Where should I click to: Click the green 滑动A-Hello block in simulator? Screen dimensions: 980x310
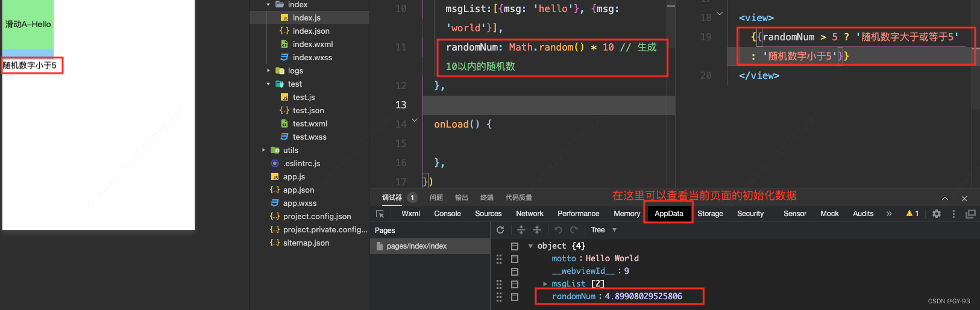[28, 25]
